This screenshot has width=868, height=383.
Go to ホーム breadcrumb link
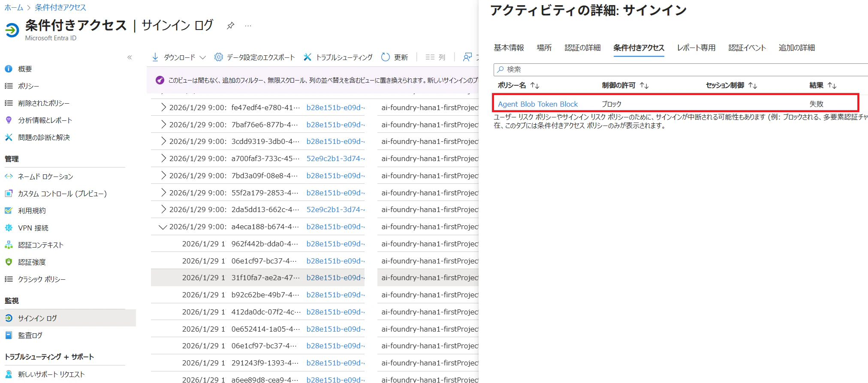click(14, 7)
